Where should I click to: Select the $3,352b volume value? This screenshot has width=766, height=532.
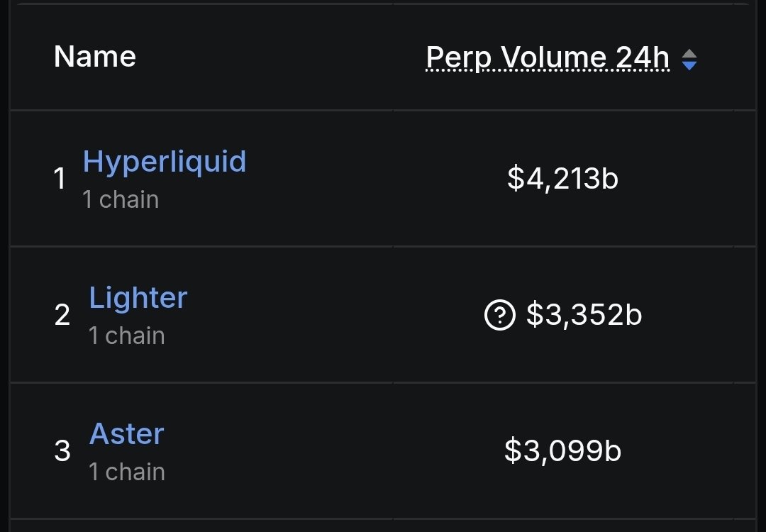tap(584, 315)
